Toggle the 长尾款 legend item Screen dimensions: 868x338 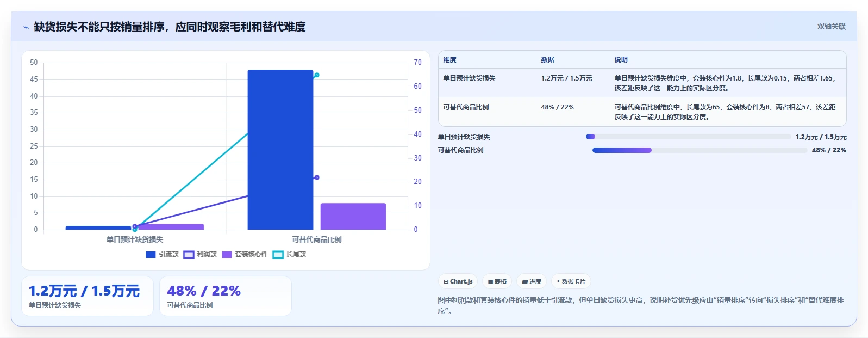pos(289,254)
